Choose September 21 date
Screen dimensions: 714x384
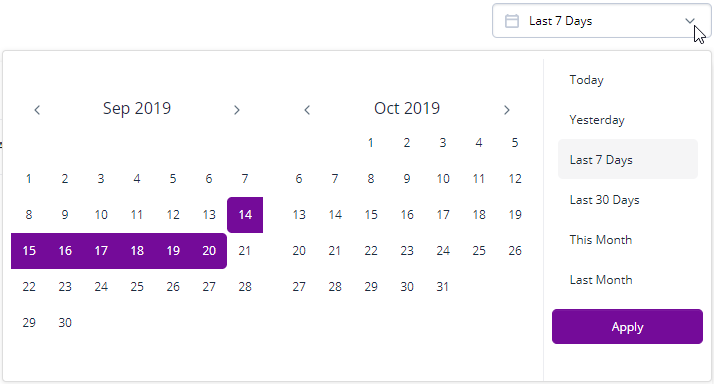(x=245, y=251)
